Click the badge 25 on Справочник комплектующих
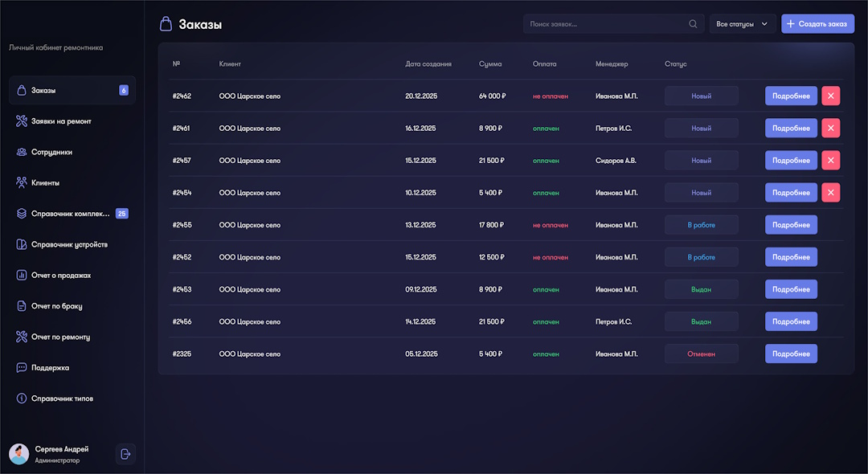The height and width of the screenshot is (474, 868). tap(122, 214)
